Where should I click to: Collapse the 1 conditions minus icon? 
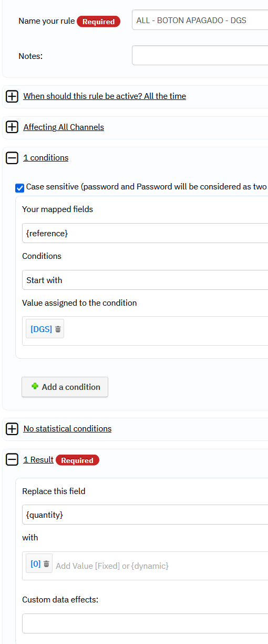12,158
